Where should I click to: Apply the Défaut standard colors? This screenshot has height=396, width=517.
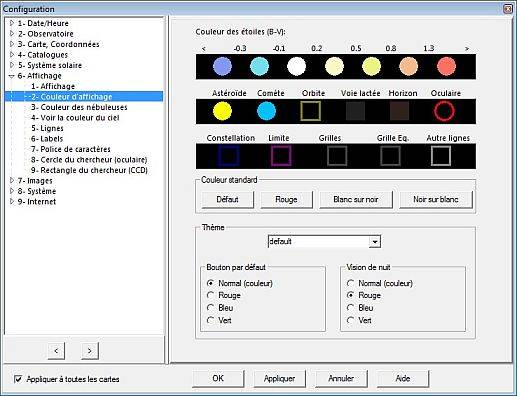click(227, 200)
